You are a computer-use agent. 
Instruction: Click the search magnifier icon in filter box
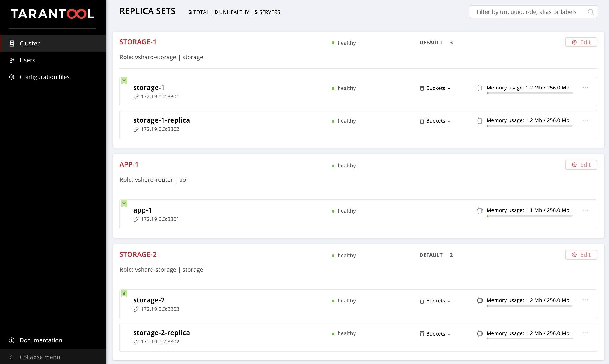(591, 12)
